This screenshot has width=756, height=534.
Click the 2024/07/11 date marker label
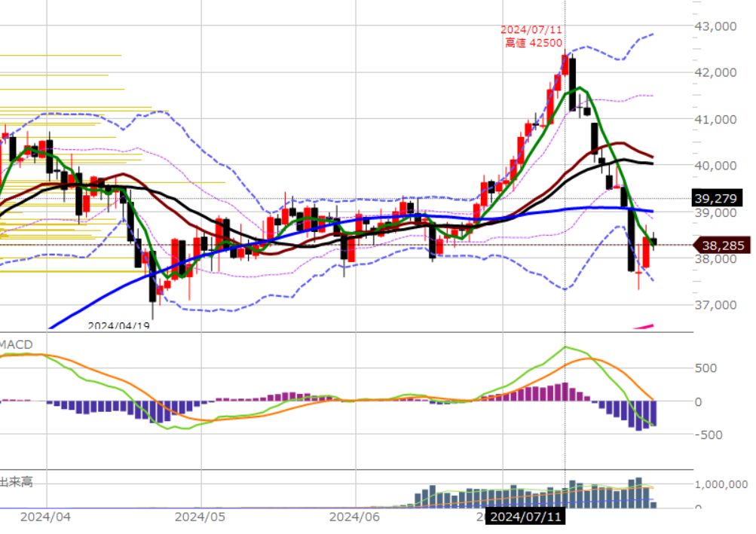tap(525, 517)
